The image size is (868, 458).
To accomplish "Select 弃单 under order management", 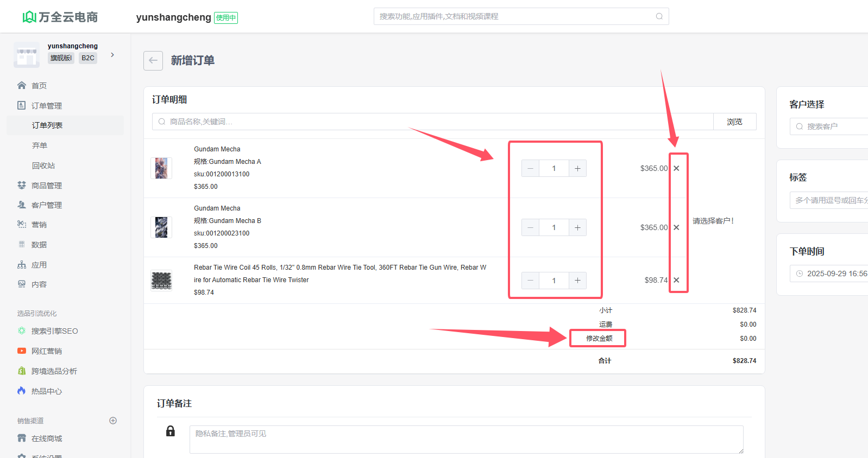I will point(40,145).
